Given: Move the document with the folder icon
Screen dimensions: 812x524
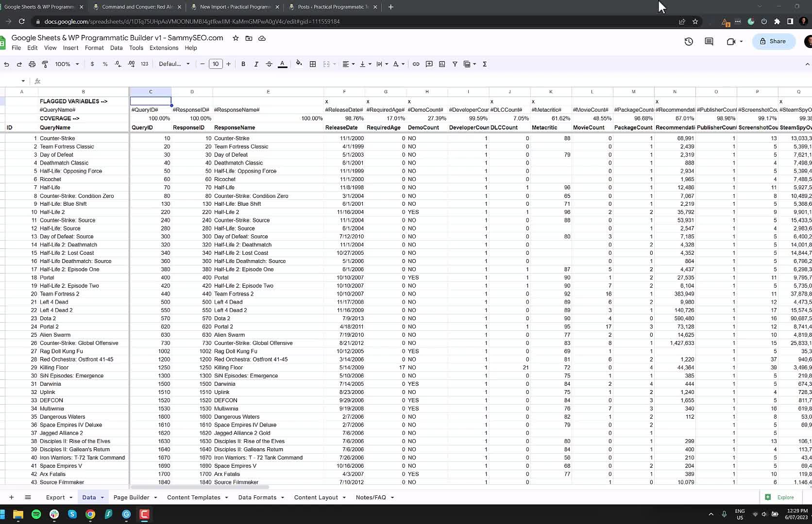Looking at the screenshot, I should 249,38.
